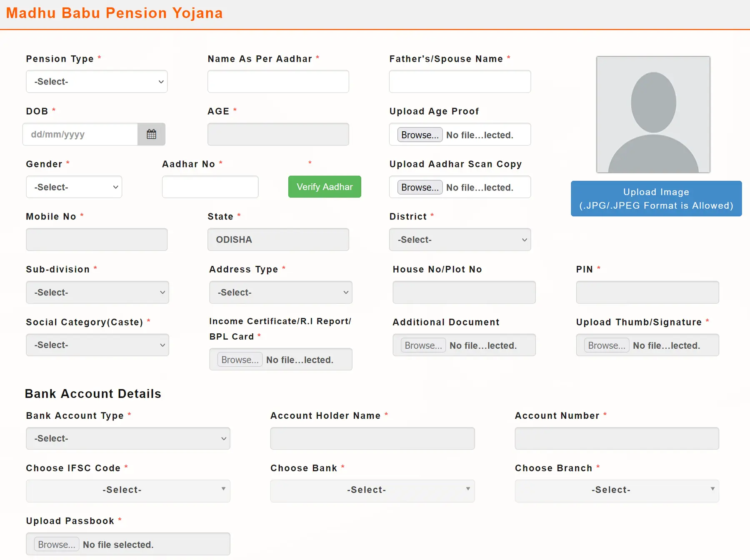Open the District dropdown
Image resolution: width=750 pixels, height=560 pixels.
(460, 240)
